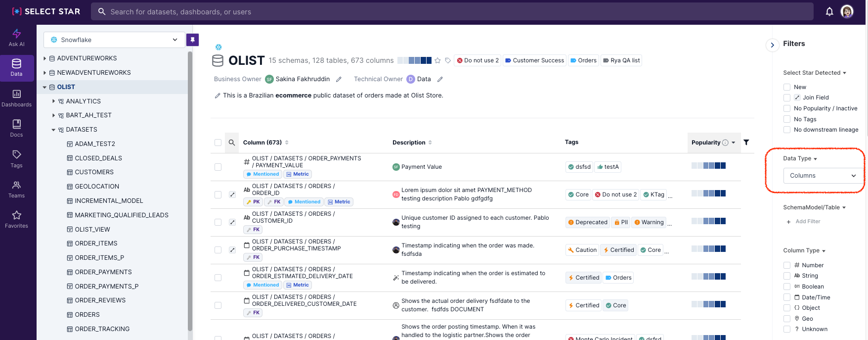
Task: Open the ORDER_PAYMENTS table
Action: click(x=103, y=272)
